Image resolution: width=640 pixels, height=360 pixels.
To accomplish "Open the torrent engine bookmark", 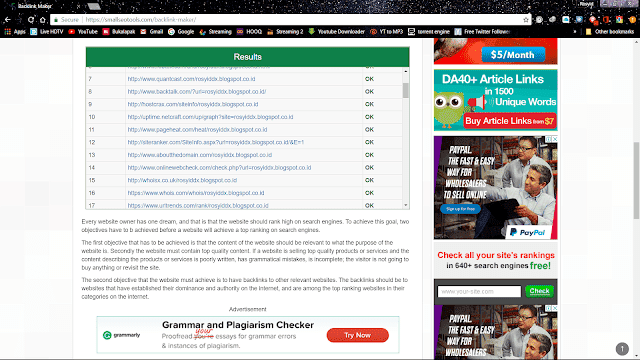I will (429, 31).
